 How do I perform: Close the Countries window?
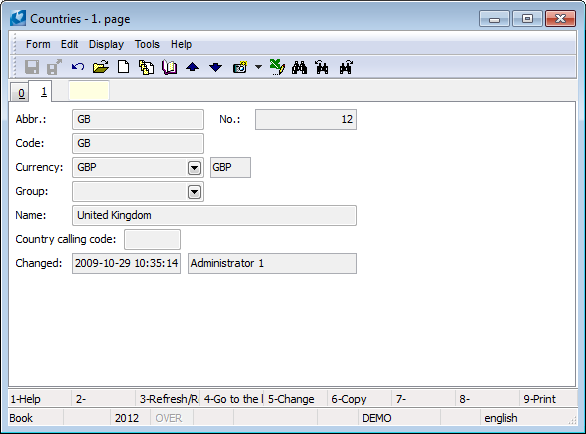560,19
